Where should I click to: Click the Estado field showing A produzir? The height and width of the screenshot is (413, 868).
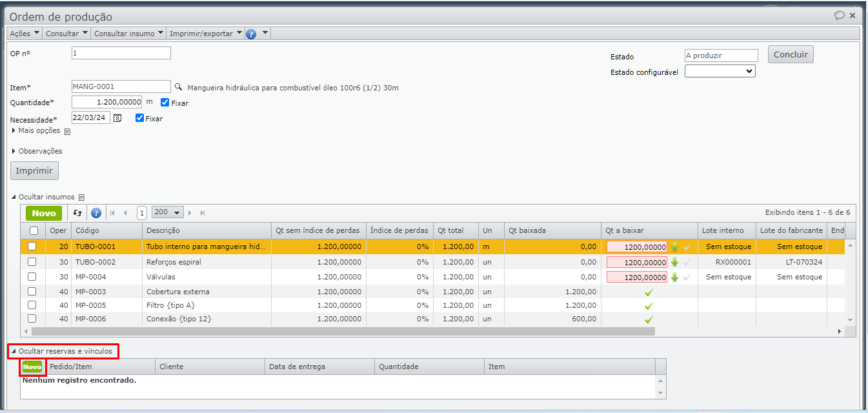[x=722, y=55]
